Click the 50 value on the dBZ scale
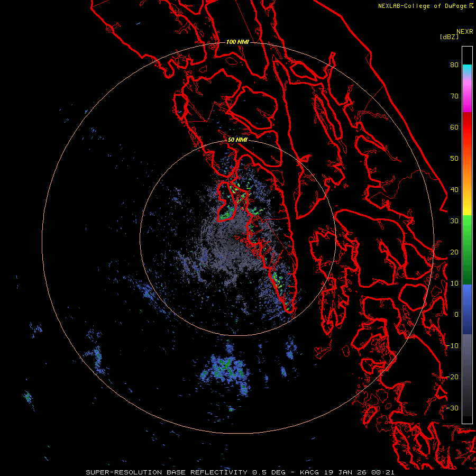The height and width of the screenshot is (476, 476). [x=454, y=159]
